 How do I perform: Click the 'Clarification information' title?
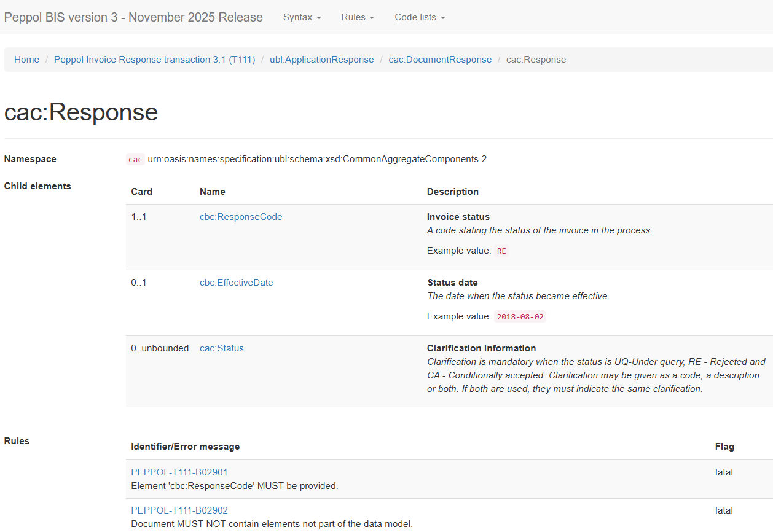(482, 348)
